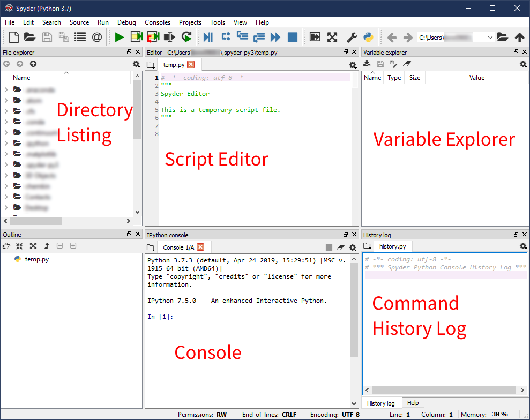Image resolution: width=530 pixels, height=420 pixels.
Task: Select the history.py tab
Action: [x=392, y=246]
